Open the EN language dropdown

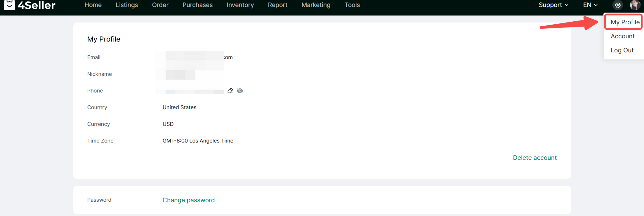point(590,5)
